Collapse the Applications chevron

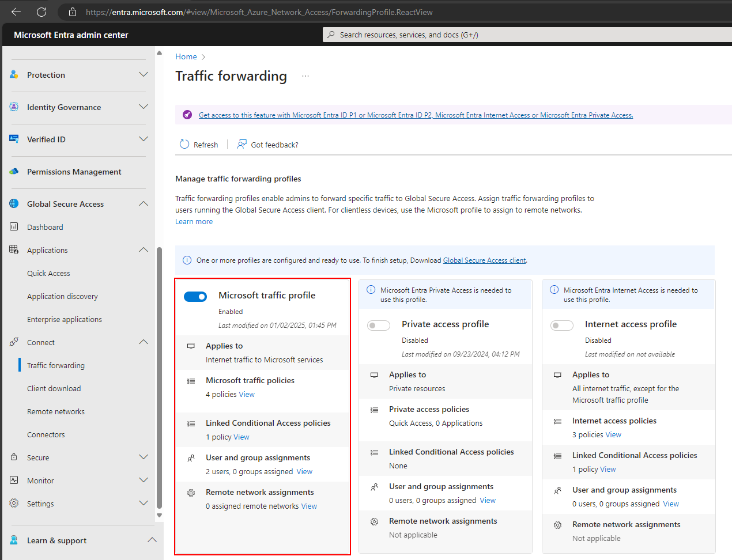(x=144, y=249)
